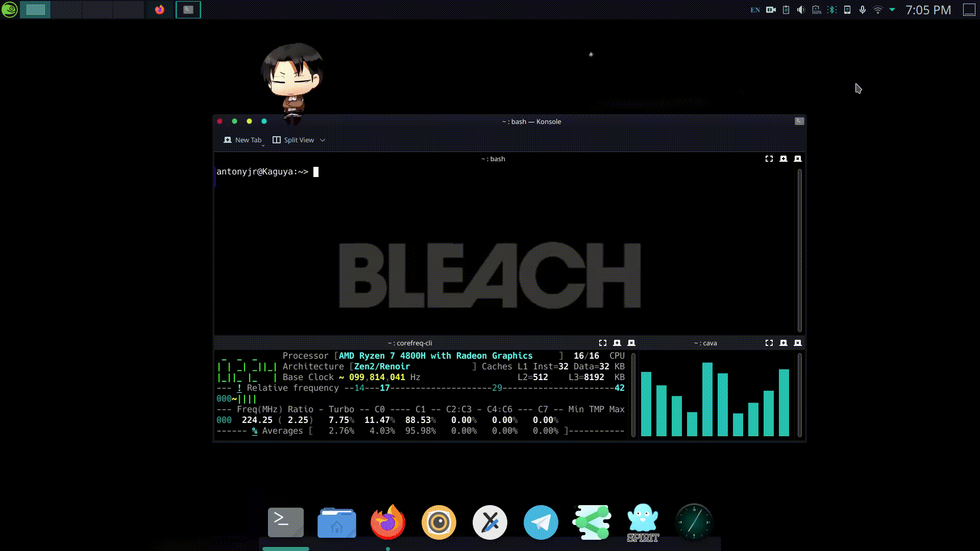Screen dimensions: 980x551
Task: Expand the Split View dropdown arrow
Action: (323, 140)
